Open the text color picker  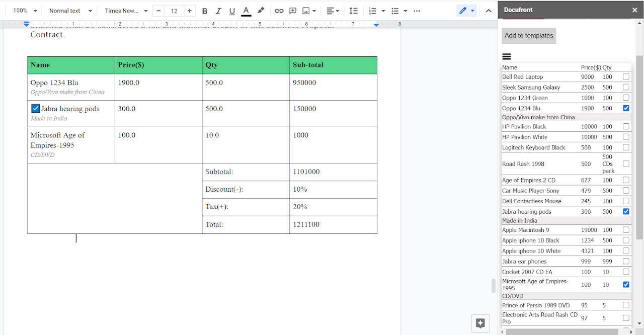coord(246,11)
